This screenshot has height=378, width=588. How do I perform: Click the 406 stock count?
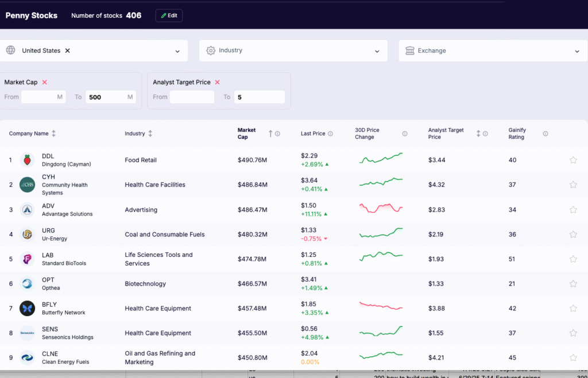133,15
